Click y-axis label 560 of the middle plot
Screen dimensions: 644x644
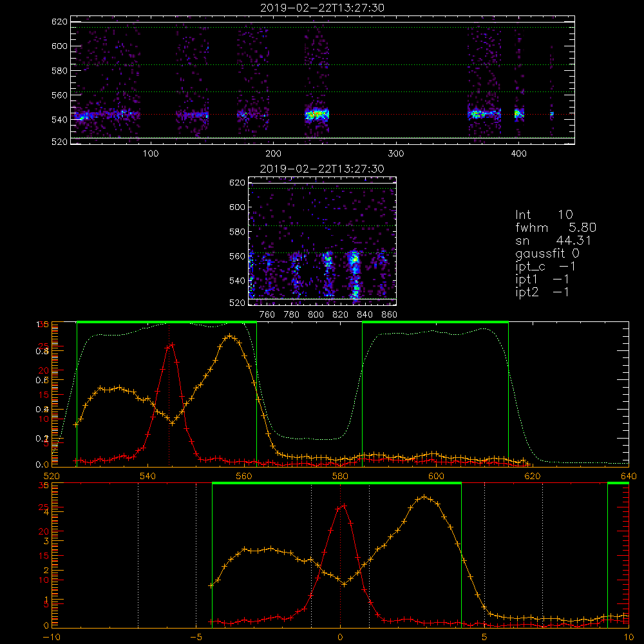[237, 256]
